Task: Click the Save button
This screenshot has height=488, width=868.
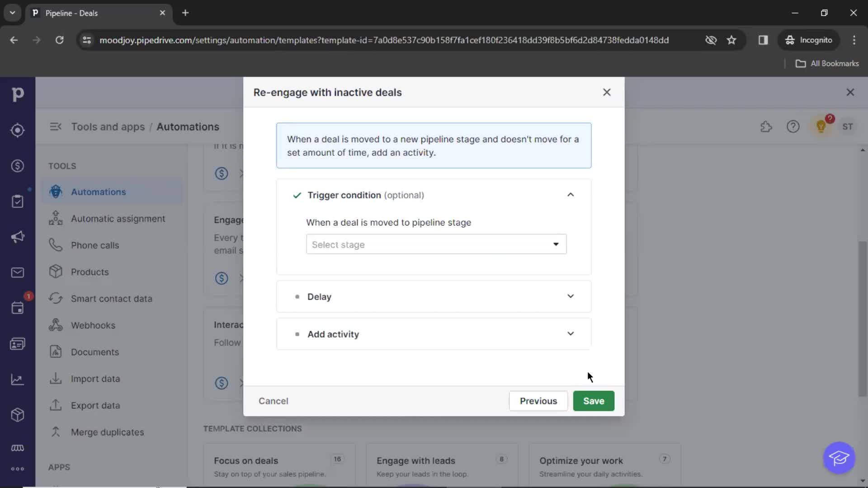Action: 593,400
